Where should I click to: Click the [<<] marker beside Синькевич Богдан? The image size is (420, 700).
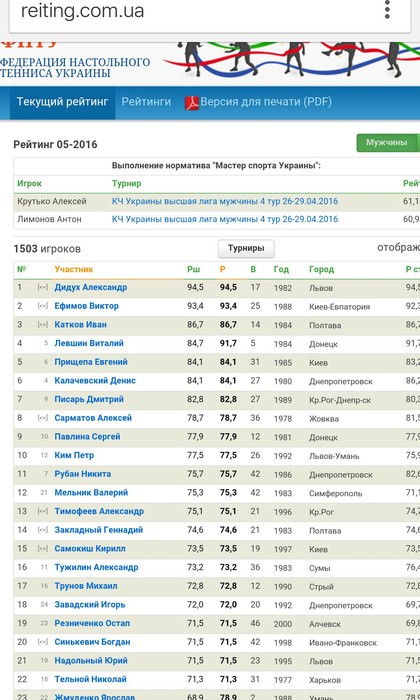(x=43, y=642)
